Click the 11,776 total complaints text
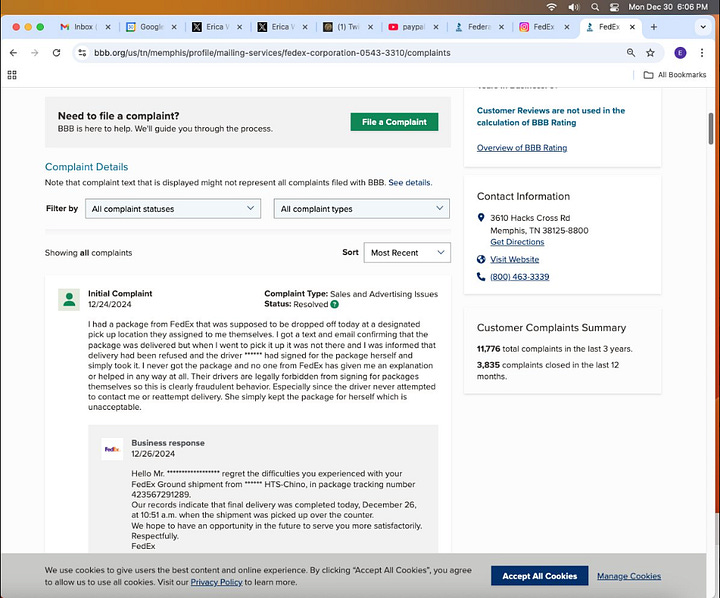The image size is (720, 598). tap(554, 349)
